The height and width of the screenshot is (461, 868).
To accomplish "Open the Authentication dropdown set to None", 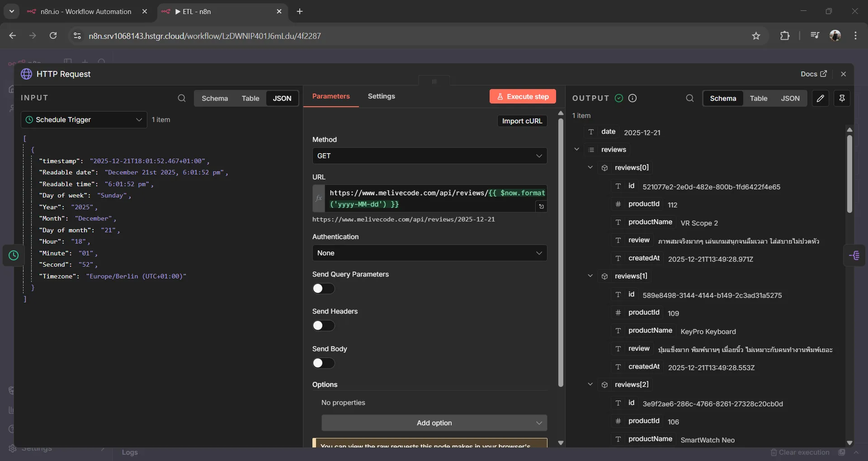I will pyautogui.click(x=429, y=253).
